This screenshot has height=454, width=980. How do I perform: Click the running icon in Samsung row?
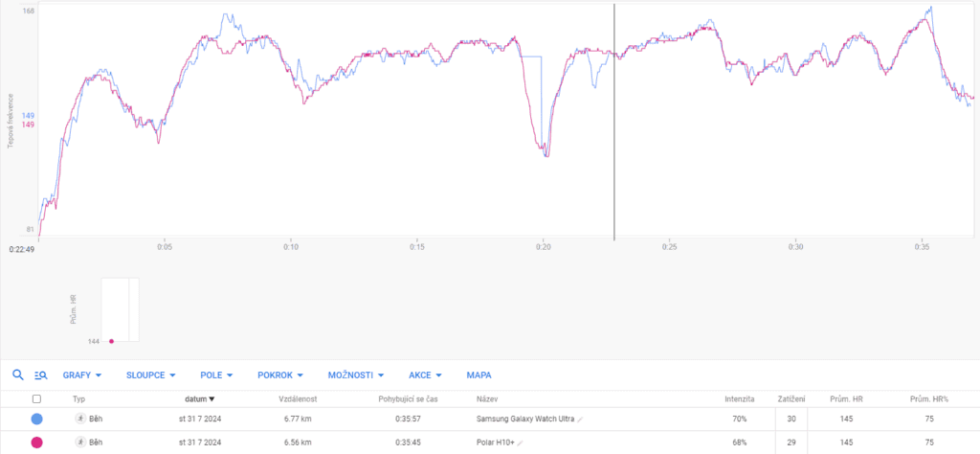[80, 420]
